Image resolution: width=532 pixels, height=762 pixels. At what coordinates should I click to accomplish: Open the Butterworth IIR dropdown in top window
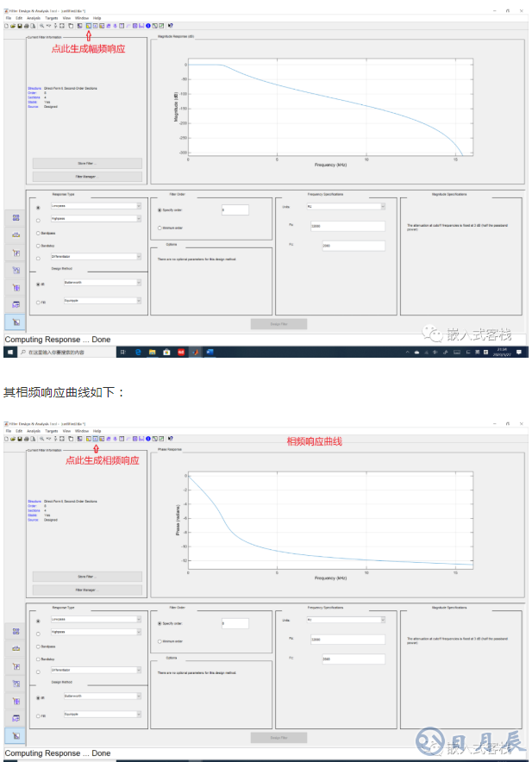[140, 283]
